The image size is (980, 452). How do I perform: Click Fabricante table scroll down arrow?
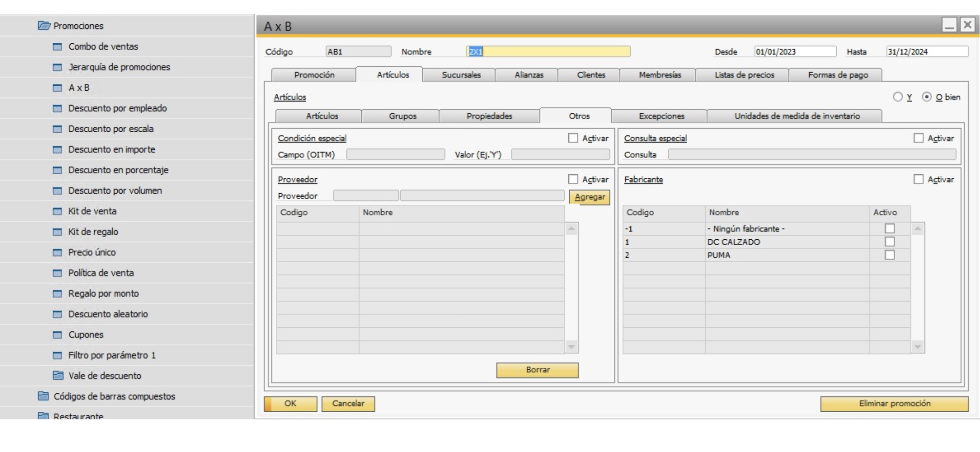(x=918, y=347)
